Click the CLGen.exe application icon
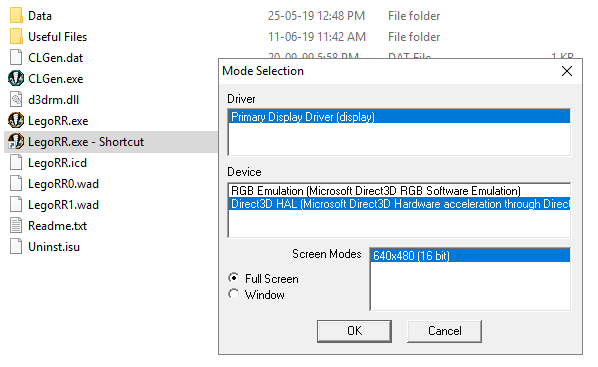598x367 pixels. [x=16, y=79]
